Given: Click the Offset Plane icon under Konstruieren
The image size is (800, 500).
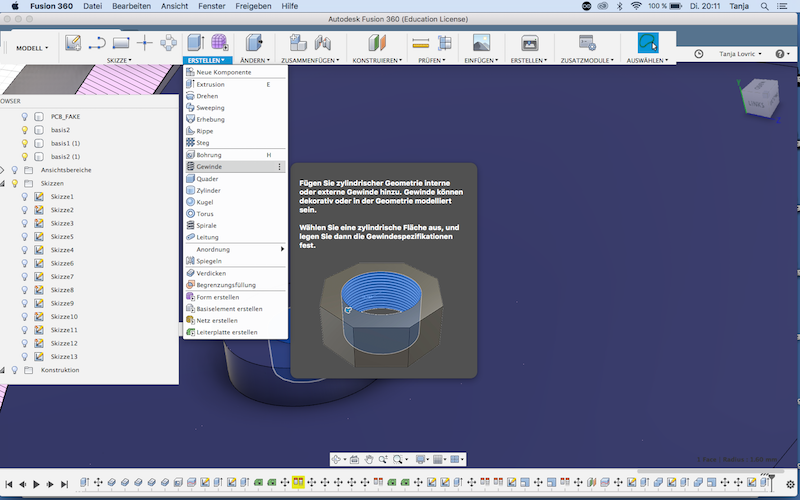Looking at the screenshot, I should click(x=377, y=43).
